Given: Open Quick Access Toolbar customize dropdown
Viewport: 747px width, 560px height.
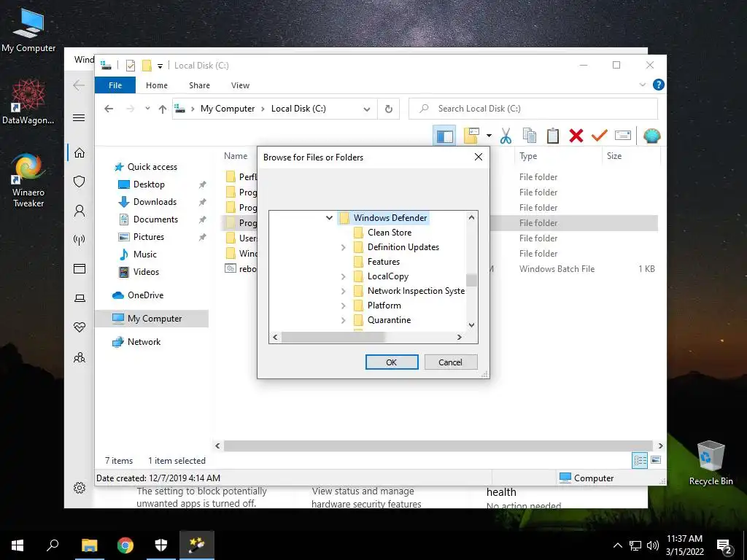Looking at the screenshot, I should tap(160, 66).
